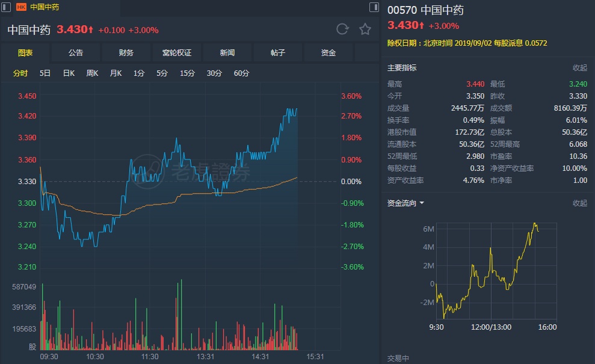Add 中国中药 to favorites with the star
Image resolution: width=595 pixels, height=364 pixels.
[365, 29]
